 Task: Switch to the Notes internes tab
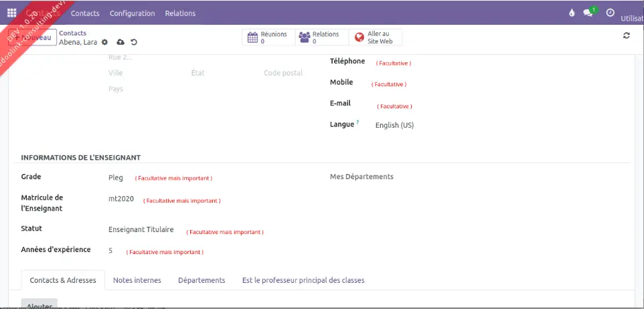pos(137,280)
